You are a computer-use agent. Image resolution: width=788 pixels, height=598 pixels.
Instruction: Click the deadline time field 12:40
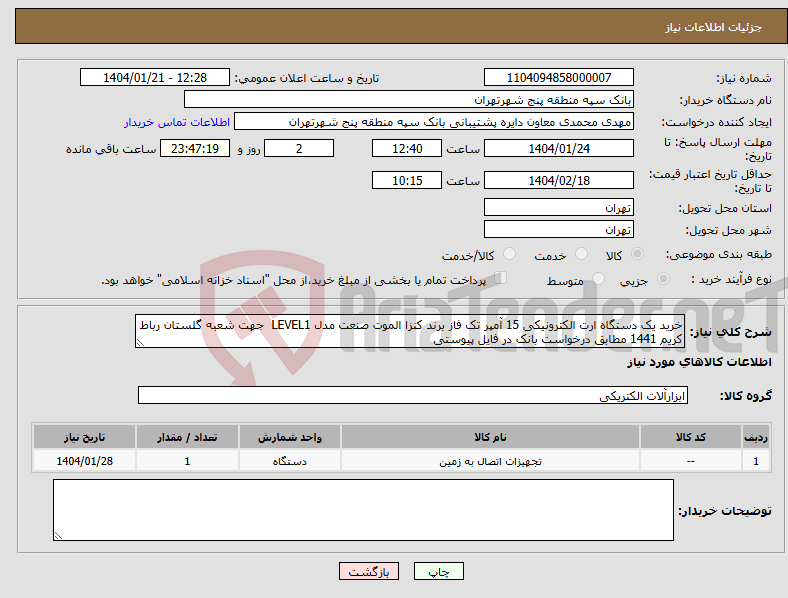(x=407, y=148)
